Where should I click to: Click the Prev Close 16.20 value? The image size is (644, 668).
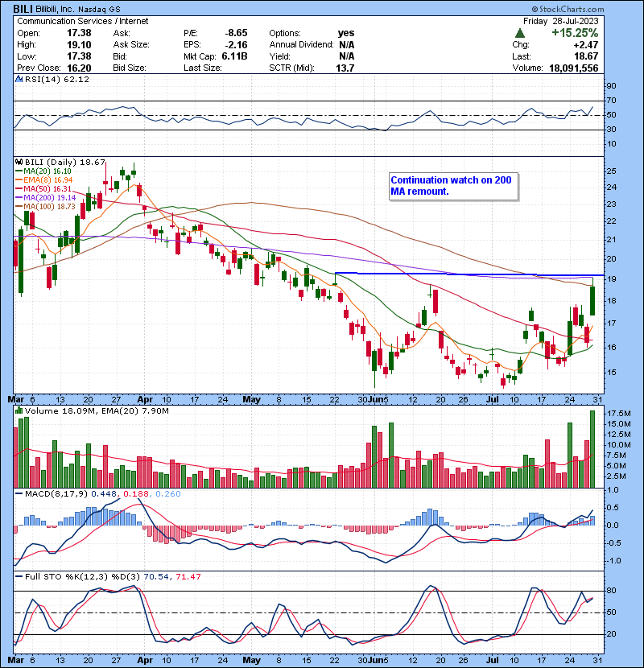click(79, 68)
